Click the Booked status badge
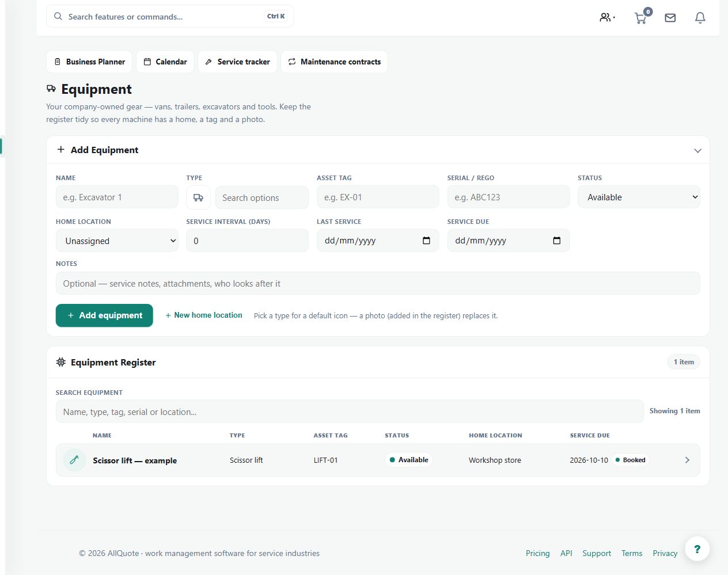 [x=630, y=460]
